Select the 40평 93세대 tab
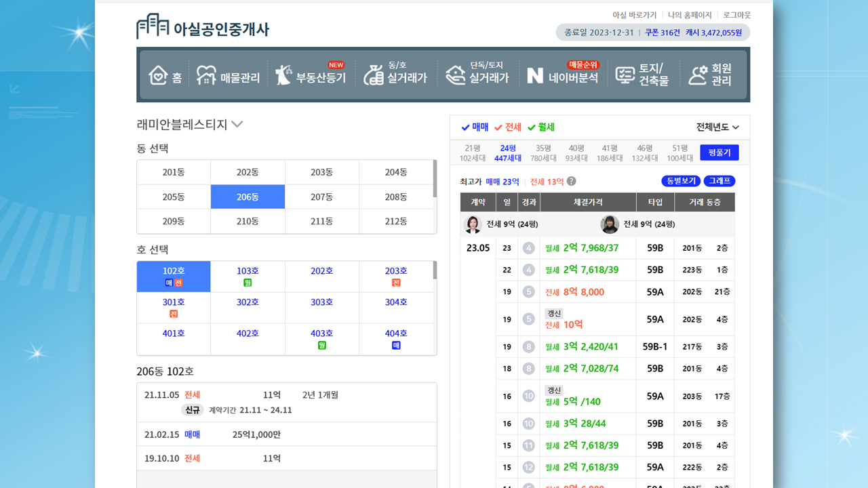 pyautogui.click(x=576, y=152)
